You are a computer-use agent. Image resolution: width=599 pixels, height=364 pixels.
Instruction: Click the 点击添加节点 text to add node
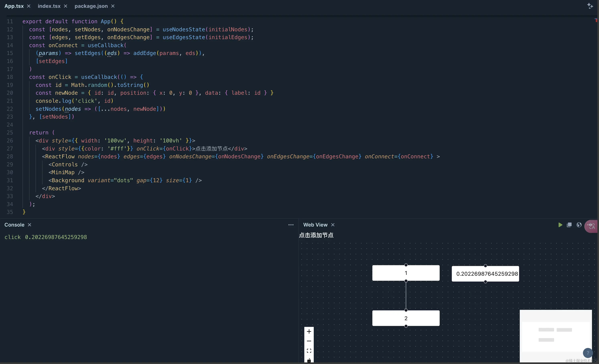tap(316, 235)
